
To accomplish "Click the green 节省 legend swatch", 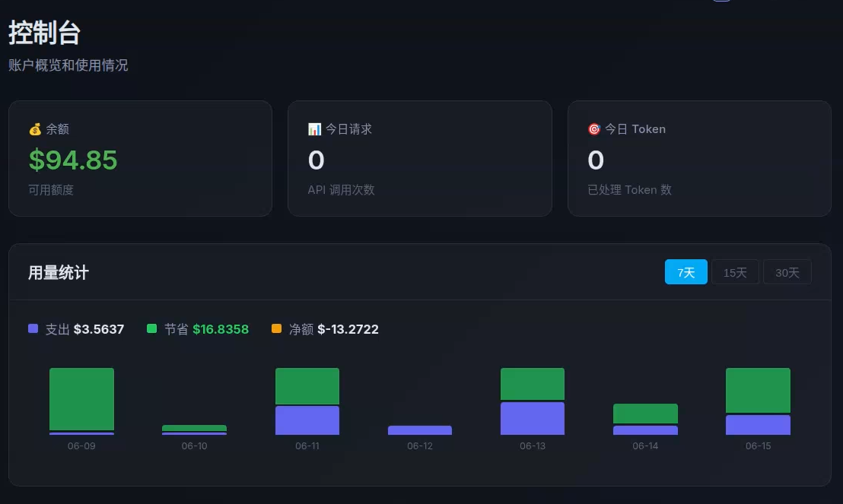I will coord(151,328).
